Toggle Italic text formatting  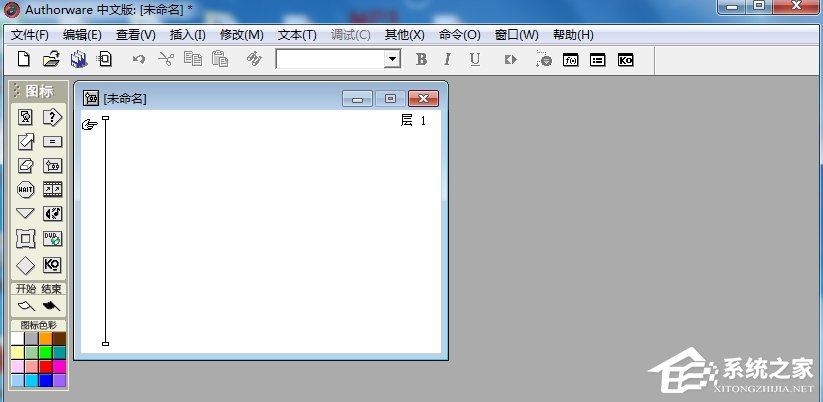point(447,59)
